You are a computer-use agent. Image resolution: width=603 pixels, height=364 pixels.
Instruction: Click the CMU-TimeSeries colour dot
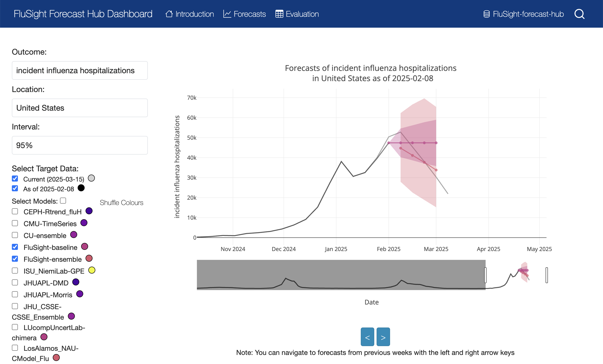(84, 223)
